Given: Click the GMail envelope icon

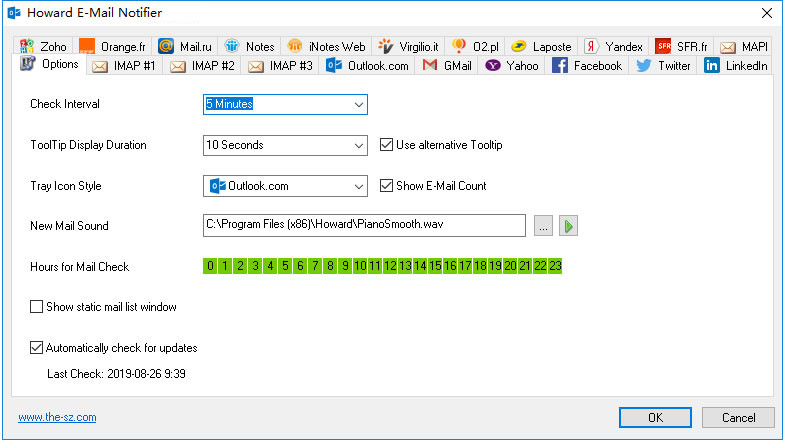Looking at the screenshot, I should (x=430, y=65).
